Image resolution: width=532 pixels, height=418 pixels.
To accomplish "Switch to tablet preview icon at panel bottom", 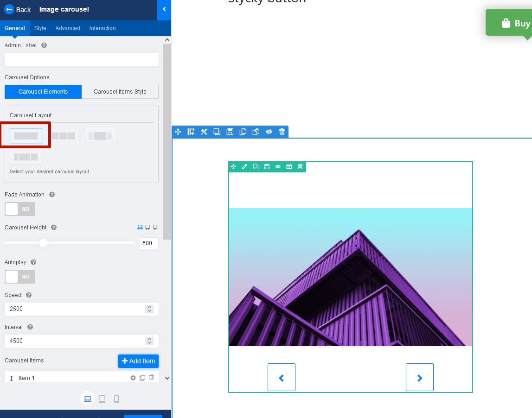I will 102,399.
